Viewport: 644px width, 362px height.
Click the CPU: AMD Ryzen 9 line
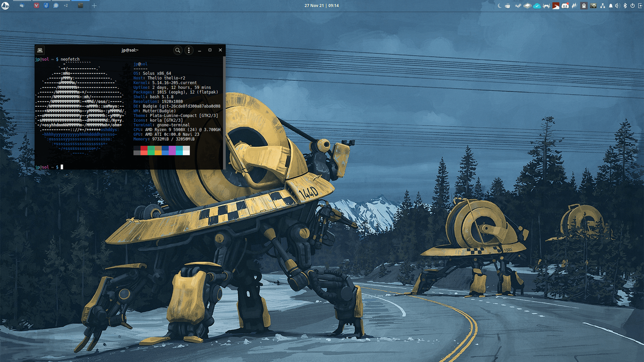coord(177,130)
